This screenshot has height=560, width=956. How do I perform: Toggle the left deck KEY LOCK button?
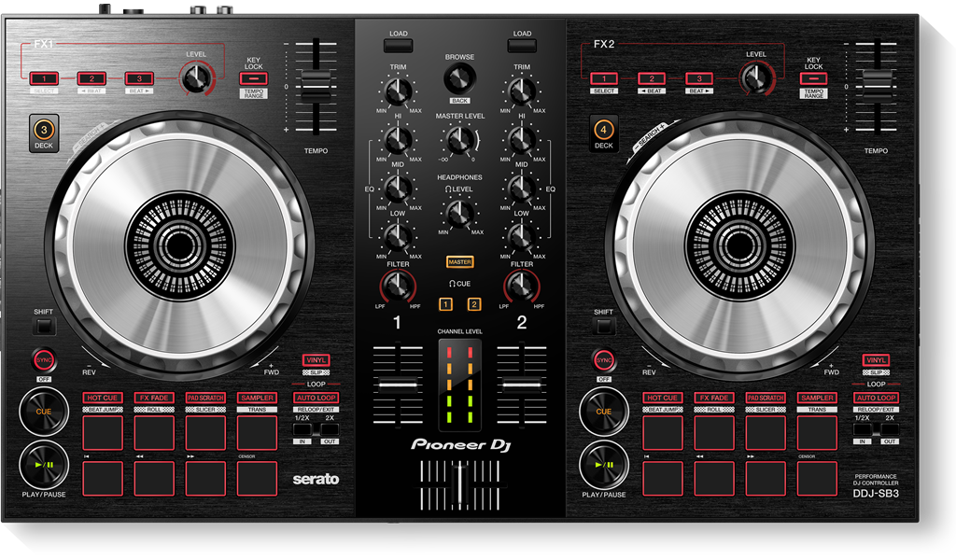coord(253,79)
